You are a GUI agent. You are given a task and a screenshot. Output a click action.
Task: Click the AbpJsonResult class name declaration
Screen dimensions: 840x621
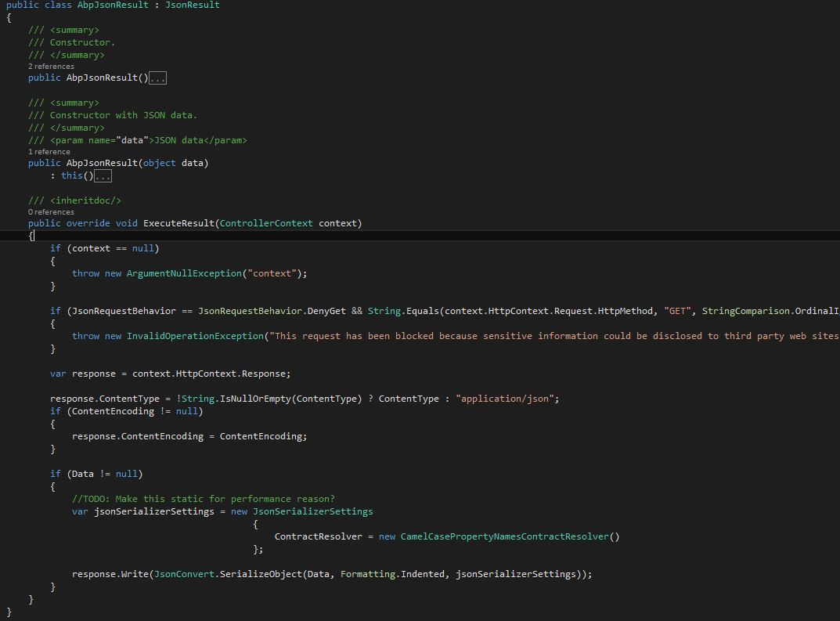click(x=113, y=5)
